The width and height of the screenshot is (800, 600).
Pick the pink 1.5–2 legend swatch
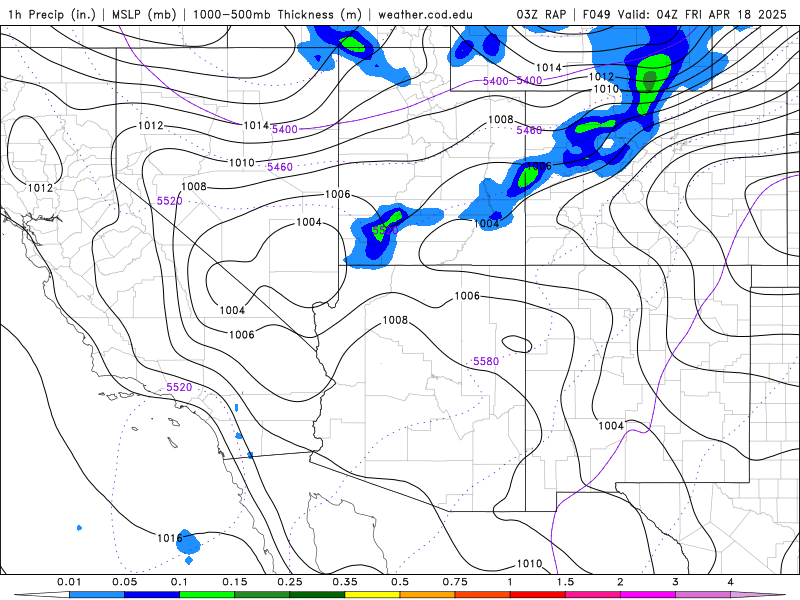(593, 595)
